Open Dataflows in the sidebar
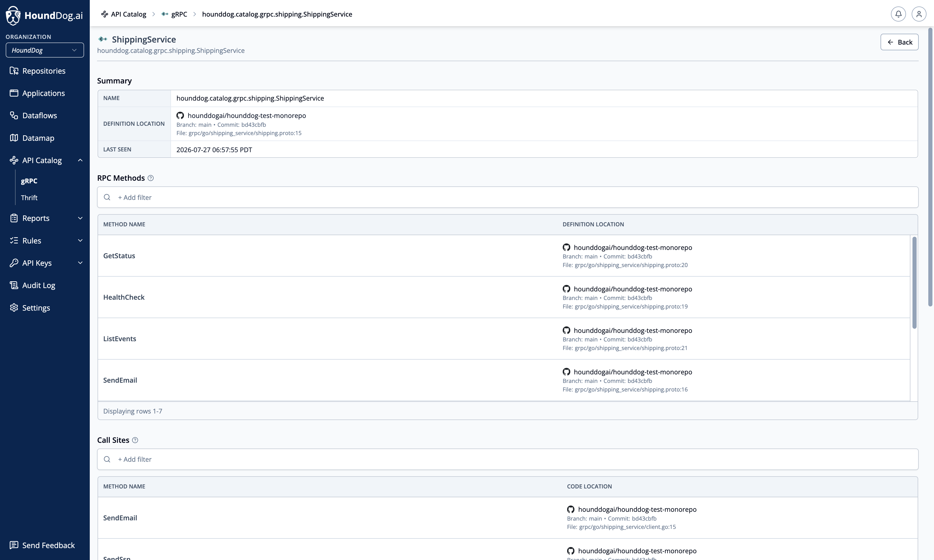 pyautogui.click(x=40, y=115)
